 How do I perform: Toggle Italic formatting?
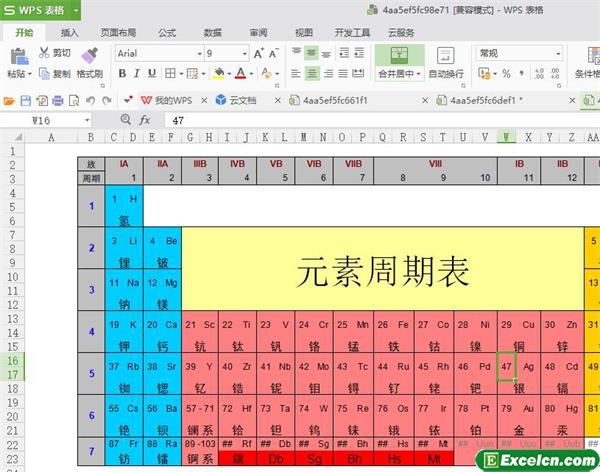[137, 73]
